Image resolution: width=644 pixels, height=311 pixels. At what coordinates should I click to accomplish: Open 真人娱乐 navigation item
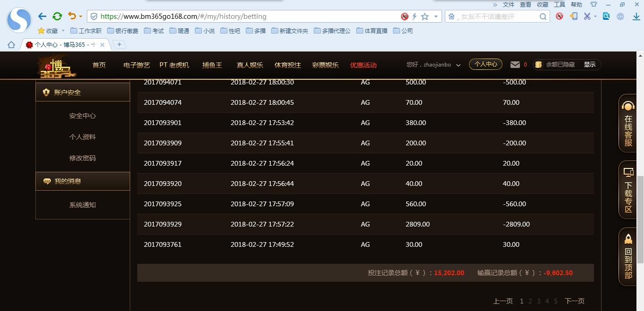pos(250,65)
